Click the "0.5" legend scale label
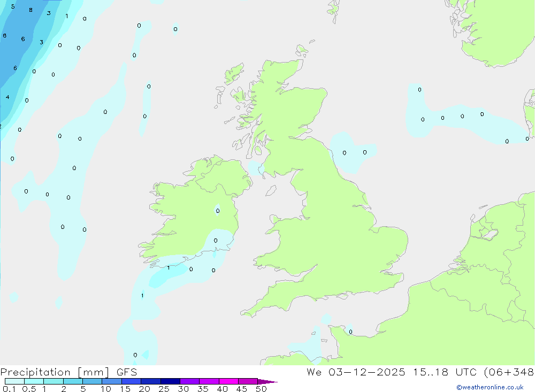 pyautogui.click(x=29, y=389)
